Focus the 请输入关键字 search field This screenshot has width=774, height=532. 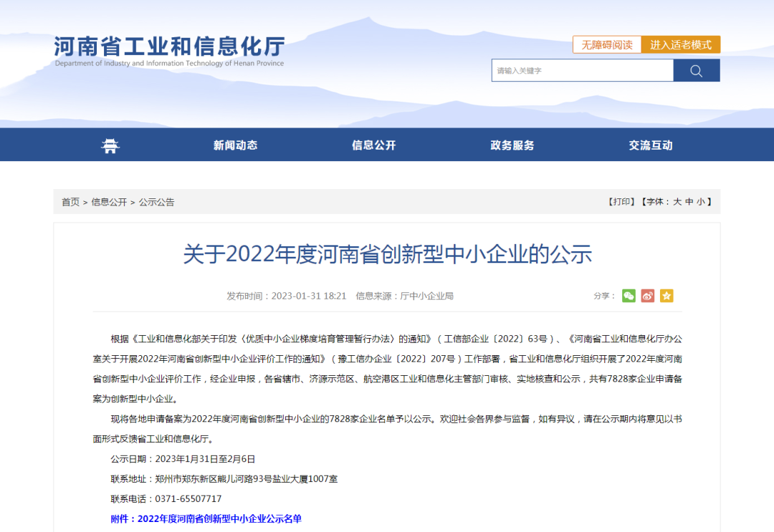[582, 70]
